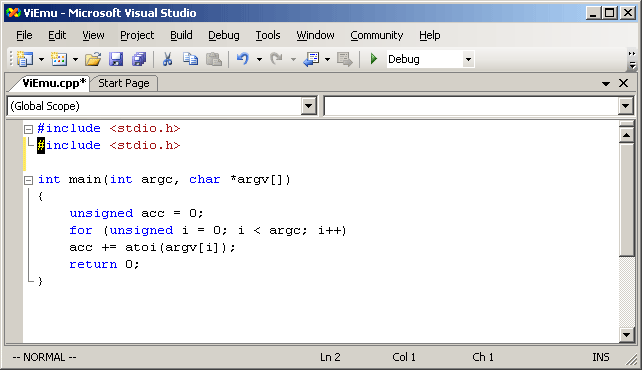Click the Copy icon in toolbar
This screenshot has width=642, height=370.
(x=190, y=59)
